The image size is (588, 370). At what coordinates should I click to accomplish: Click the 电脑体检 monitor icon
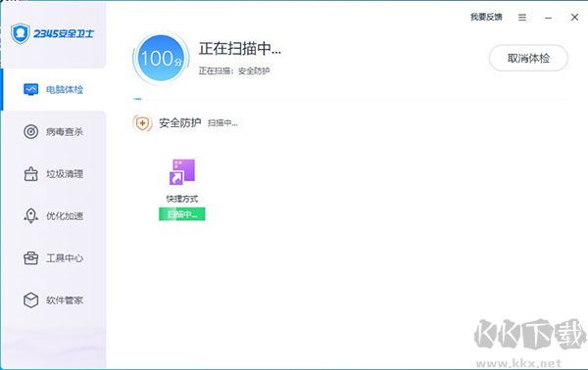point(30,89)
